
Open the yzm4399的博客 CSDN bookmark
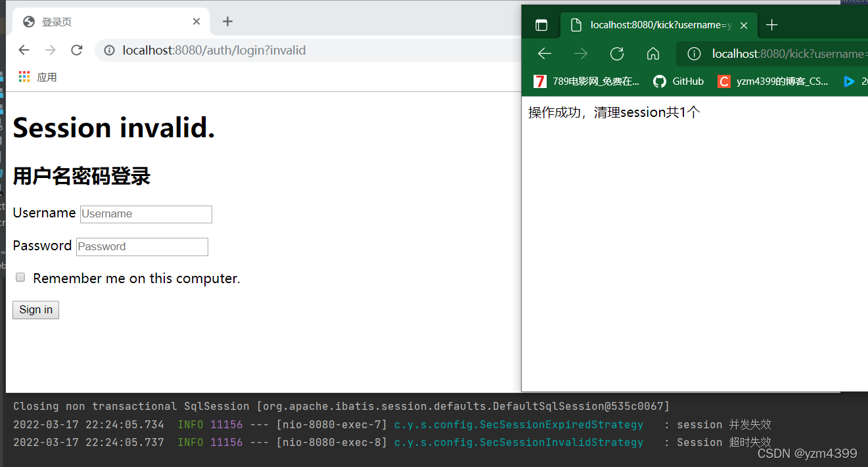pos(774,81)
